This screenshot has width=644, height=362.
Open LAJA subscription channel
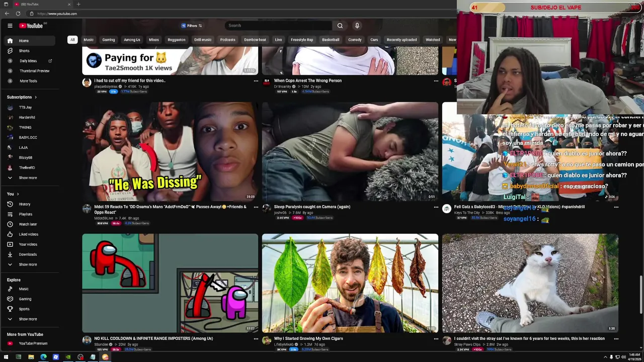(x=30, y=147)
